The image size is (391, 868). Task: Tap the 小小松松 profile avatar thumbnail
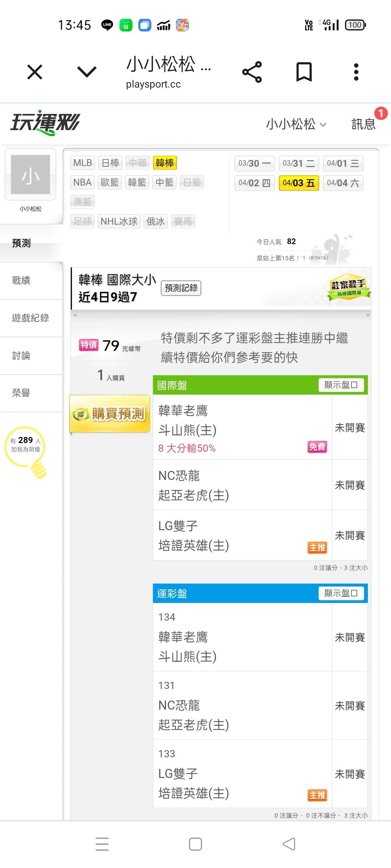click(30, 175)
